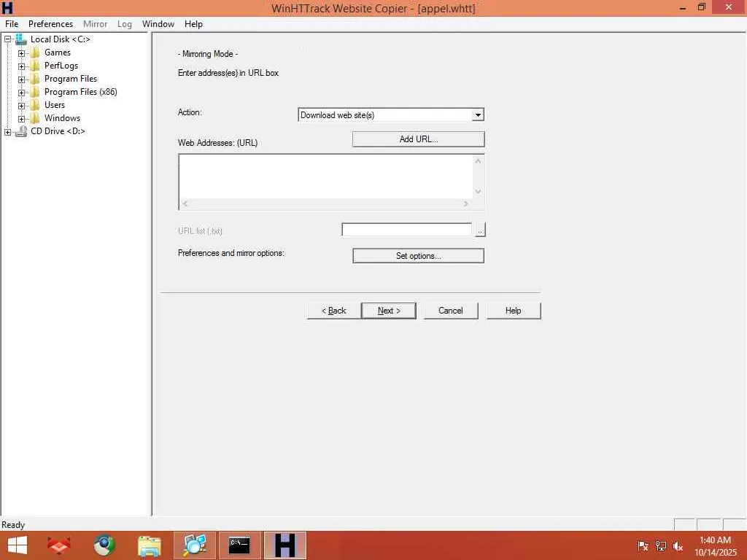Click URL box scroll-right arrow

pyautogui.click(x=466, y=204)
